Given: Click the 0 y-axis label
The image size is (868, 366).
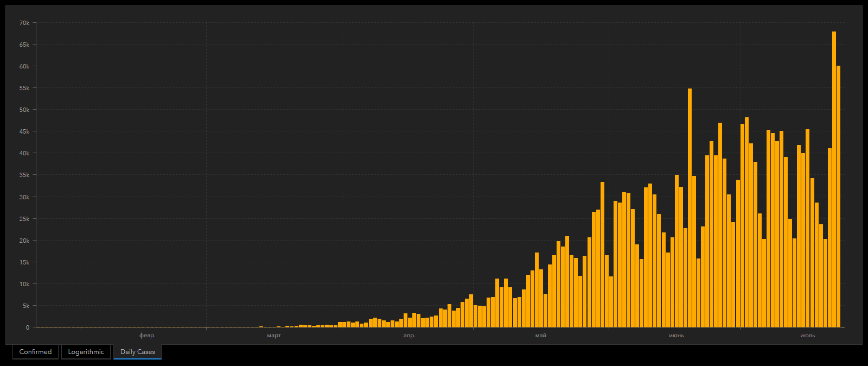Looking at the screenshot, I should 28,327.
